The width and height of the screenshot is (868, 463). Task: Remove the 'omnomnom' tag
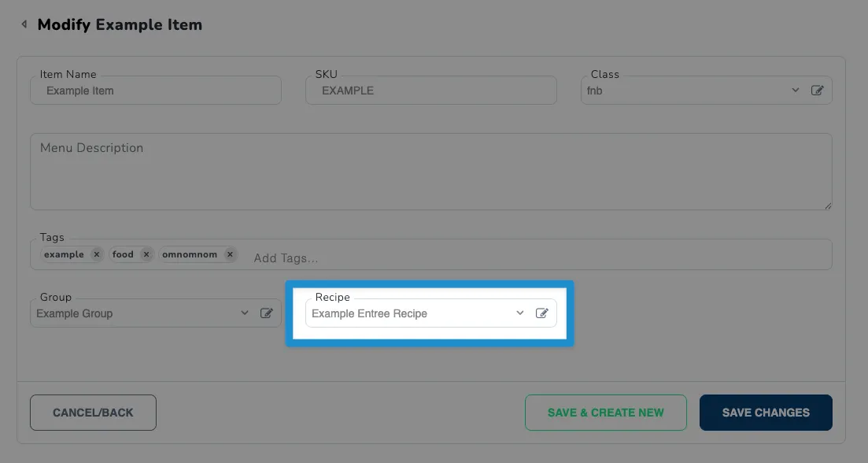pyautogui.click(x=230, y=254)
